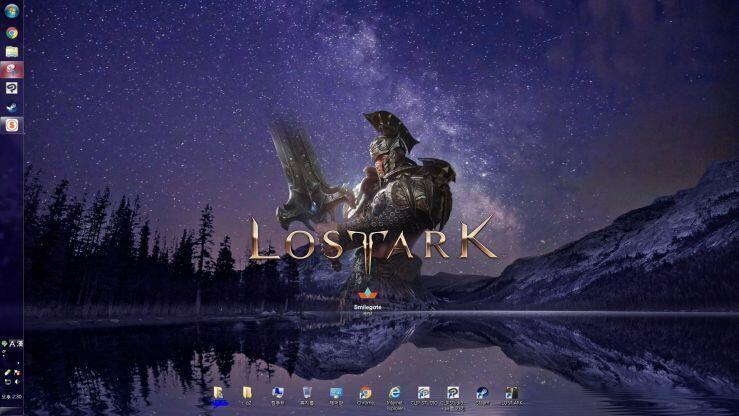
Task: Launch Steam from the taskbar
Action: [11, 107]
